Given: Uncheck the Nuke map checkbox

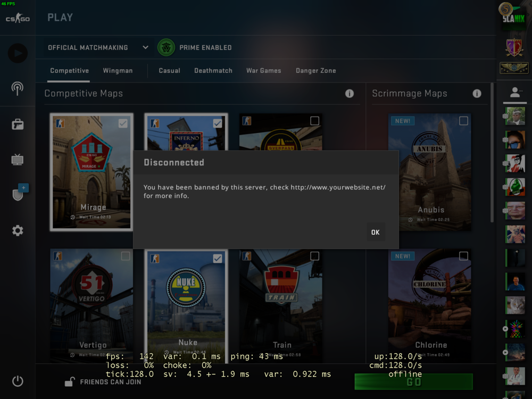Looking at the screenshot, I should click(218, 259).
